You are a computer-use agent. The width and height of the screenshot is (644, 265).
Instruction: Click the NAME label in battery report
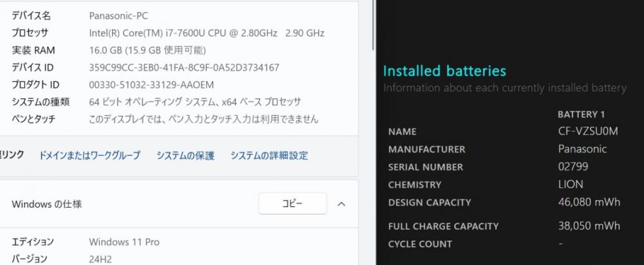pos(402,132)
